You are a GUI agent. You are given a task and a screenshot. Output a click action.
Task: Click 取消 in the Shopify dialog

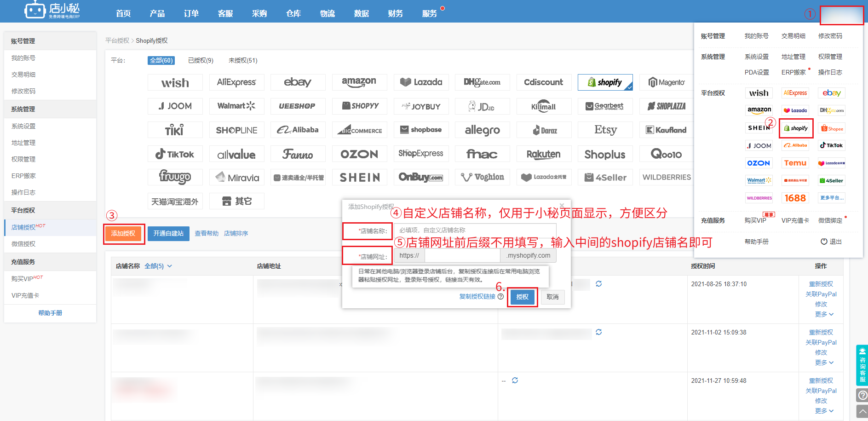(x=552, y=297)
